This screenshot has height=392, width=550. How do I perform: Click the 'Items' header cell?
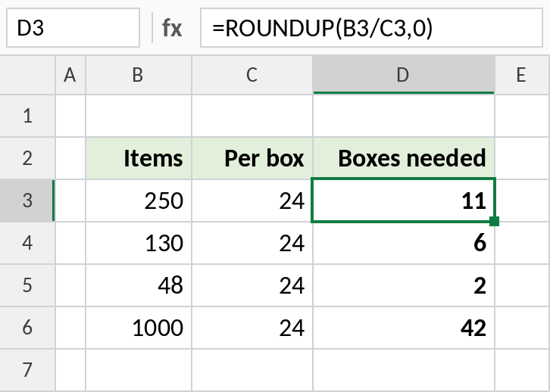pos(139,158)
